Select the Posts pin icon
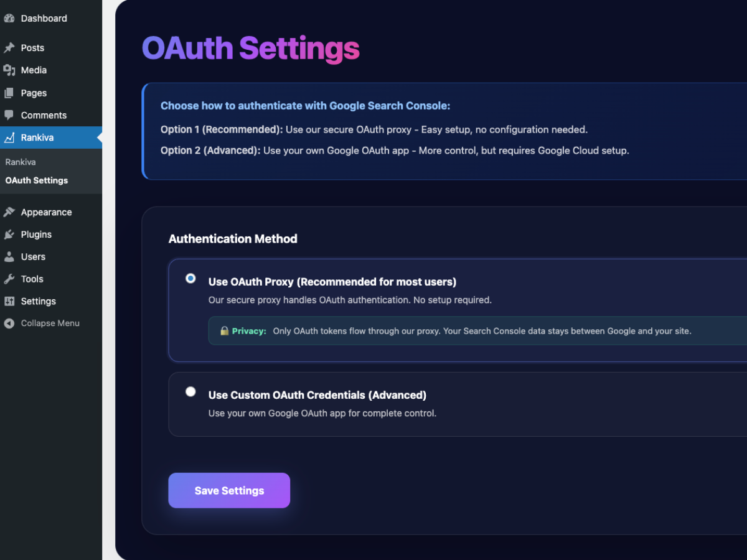 tap(11, 47)
